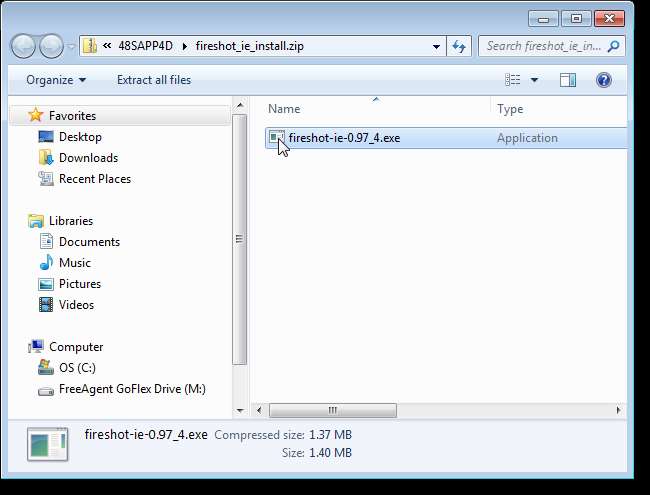
Task: Click Compressed size 1.37 MB value
Action: 330,435
